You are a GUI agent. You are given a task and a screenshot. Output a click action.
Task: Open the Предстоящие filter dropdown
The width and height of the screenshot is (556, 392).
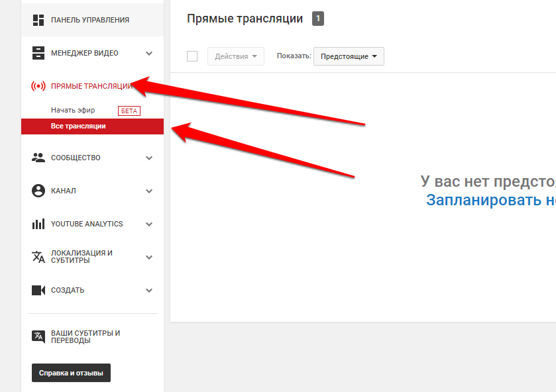click(x=349, y=56)
